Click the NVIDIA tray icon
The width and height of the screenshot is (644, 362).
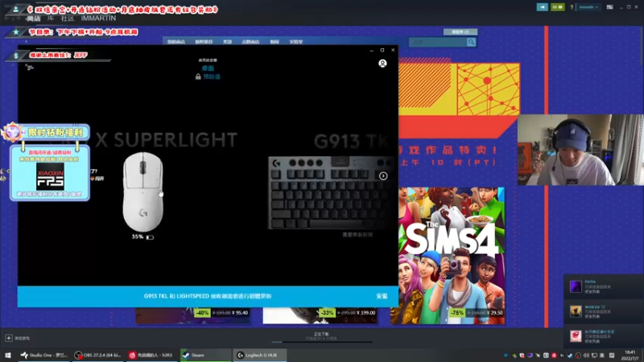click(514, 356)
